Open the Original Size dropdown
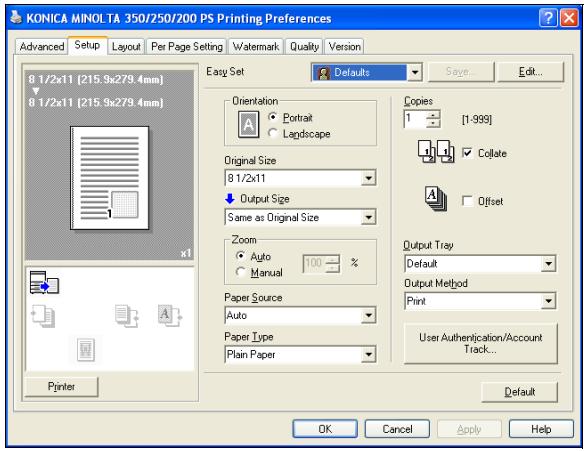Image resolution: width=584 pixels, height=451 pixels. 368,178
